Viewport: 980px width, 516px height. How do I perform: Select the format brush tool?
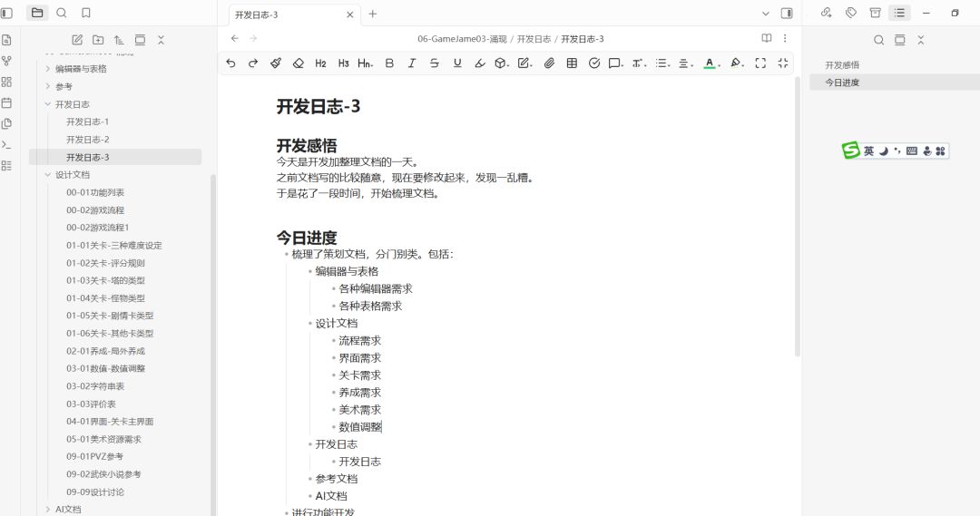pos(276,63)
